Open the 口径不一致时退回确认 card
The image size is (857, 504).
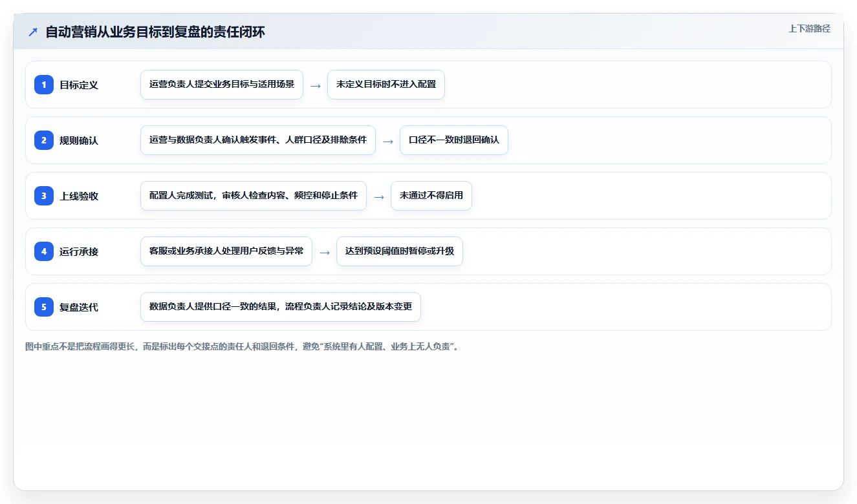point(454,140)
